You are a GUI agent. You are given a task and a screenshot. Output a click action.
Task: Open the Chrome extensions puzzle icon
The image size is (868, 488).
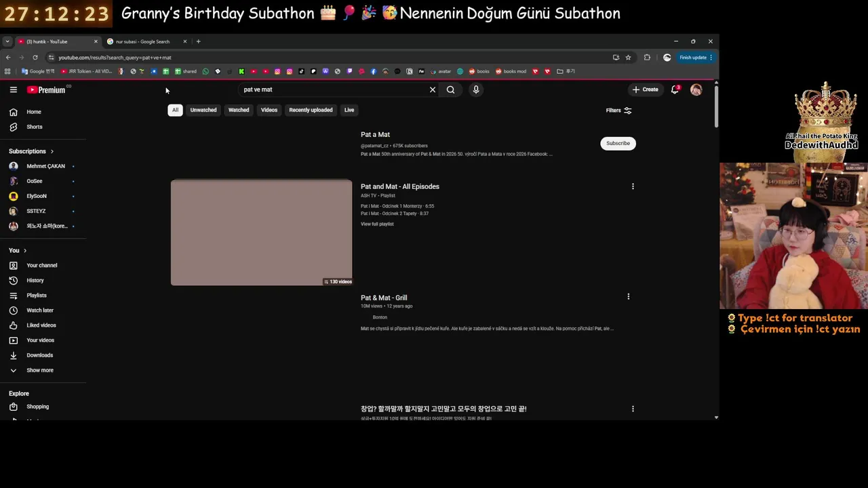[x=647, y=58]
